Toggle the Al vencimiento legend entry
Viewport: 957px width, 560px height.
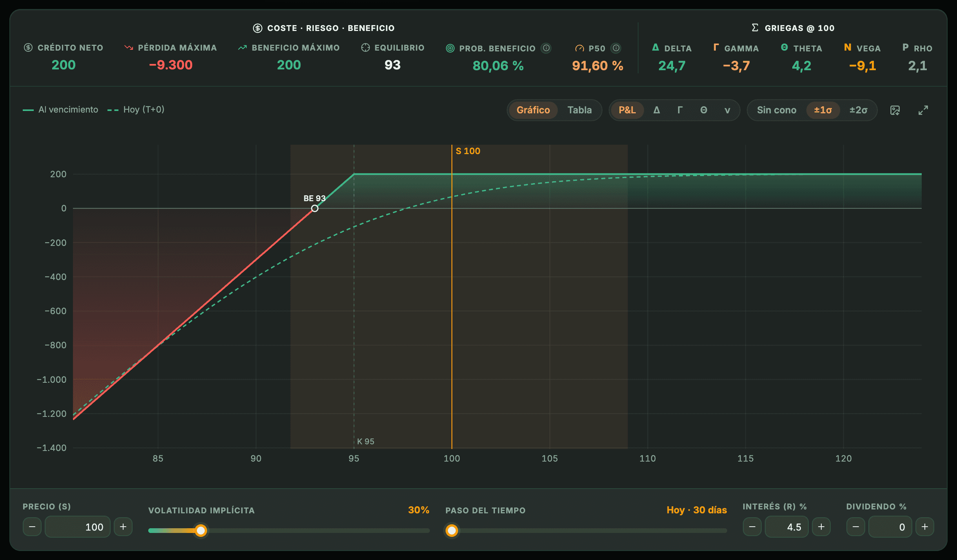(x=60, y=110)
